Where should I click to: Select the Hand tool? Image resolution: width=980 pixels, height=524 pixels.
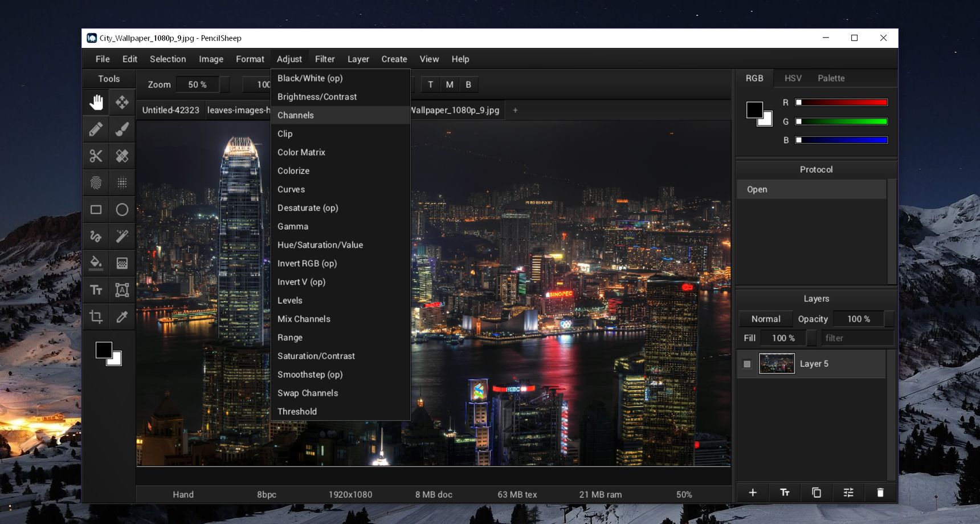(x=96, y=103)
